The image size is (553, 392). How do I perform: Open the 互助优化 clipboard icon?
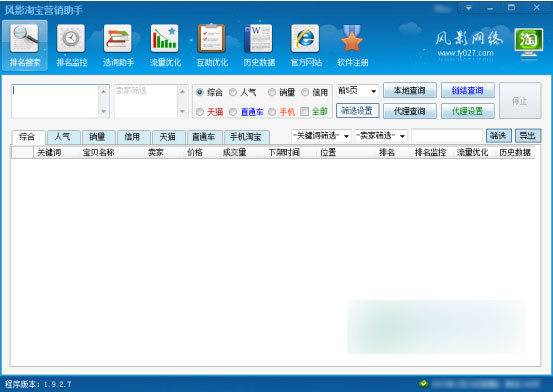(212, 38)
